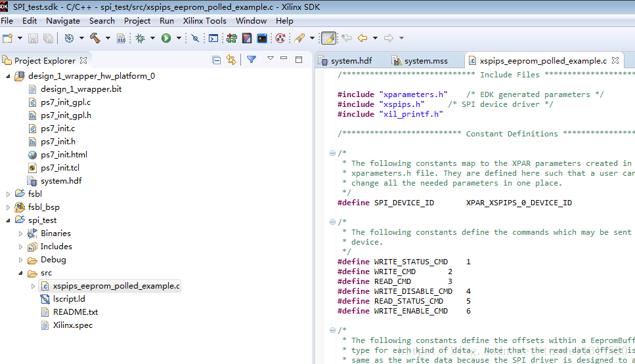This screenshot has width=635, height=364.
Task: Select lscript.ld linker script
Action: [69, 299]
